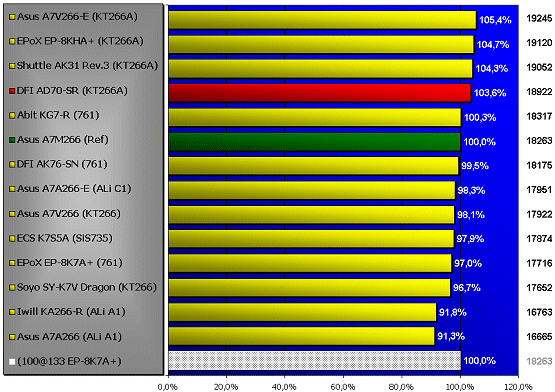Select the Asus A7A266 (ALi A1) yellow bar

[x=302, y=336]
